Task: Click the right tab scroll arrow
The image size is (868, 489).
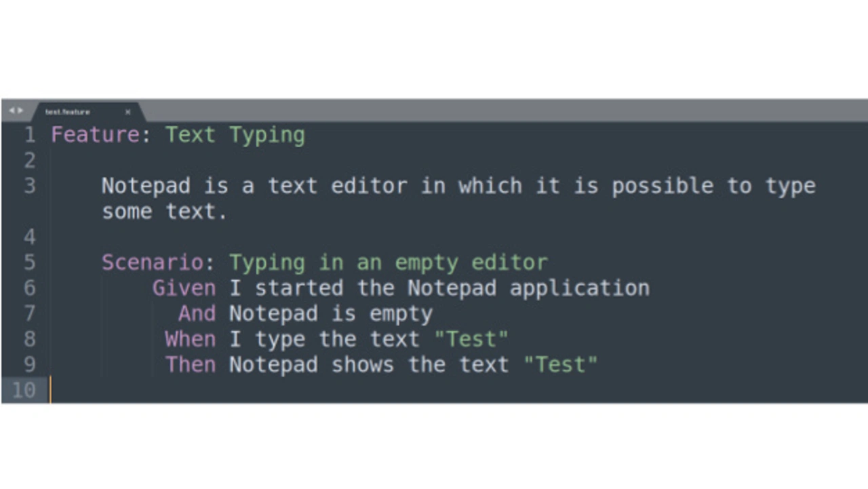Action: click(20, 111)
